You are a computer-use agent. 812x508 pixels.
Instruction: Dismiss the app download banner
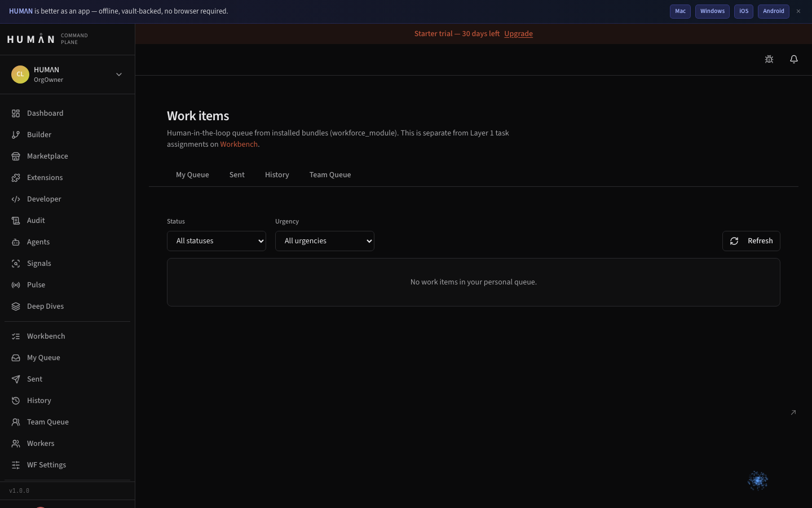coord(798,11)
